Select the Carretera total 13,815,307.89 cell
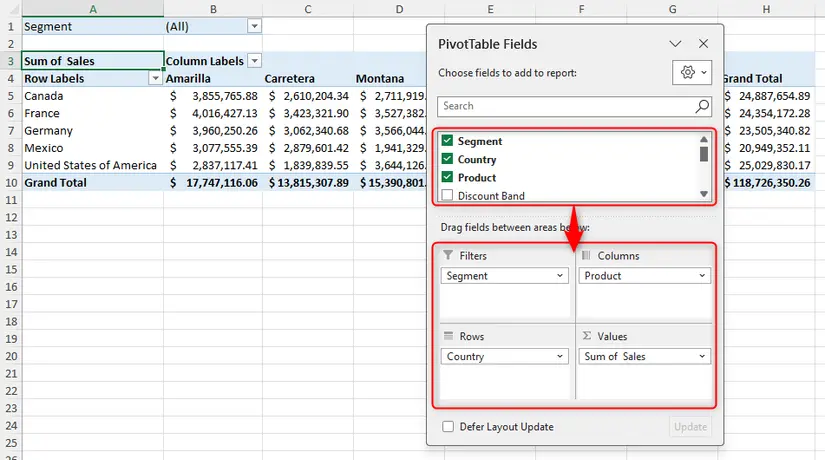The width and height of the screenshot is (825, 460). 308,183
